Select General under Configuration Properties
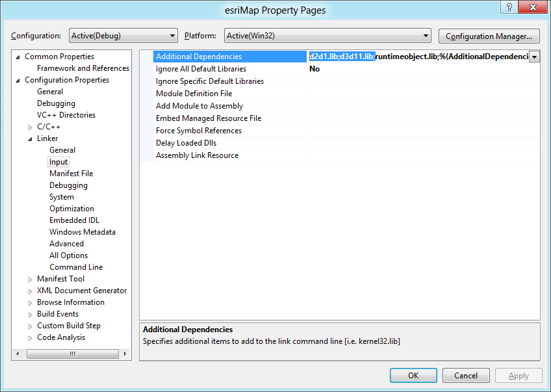 (x=50, y=92)
